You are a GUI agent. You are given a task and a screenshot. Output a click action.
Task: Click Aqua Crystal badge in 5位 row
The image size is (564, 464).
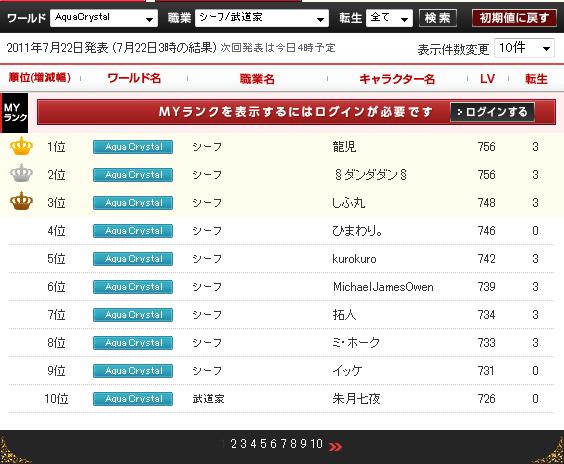pos(133,259)
